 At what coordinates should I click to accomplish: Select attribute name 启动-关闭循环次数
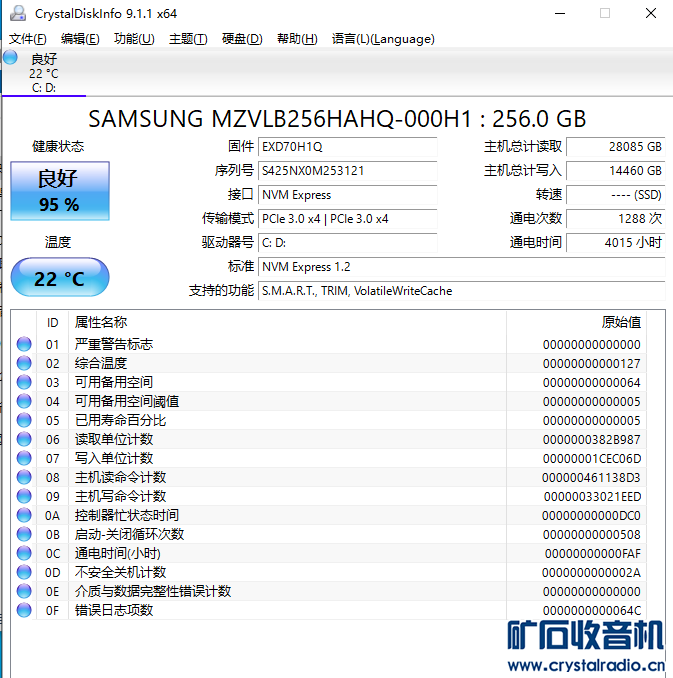coord(129,534)
